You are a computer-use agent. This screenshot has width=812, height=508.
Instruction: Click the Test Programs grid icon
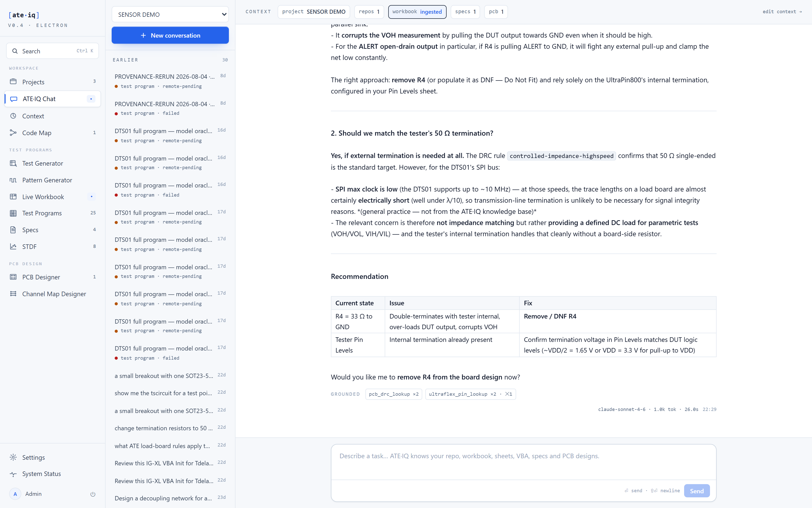pos(13,213)
